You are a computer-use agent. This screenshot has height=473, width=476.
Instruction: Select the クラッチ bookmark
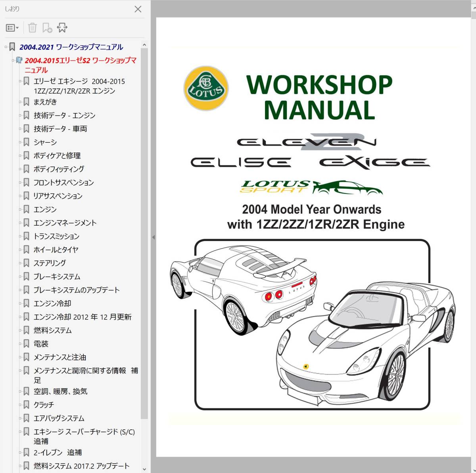pyautogui.click(x=44, y=405)
